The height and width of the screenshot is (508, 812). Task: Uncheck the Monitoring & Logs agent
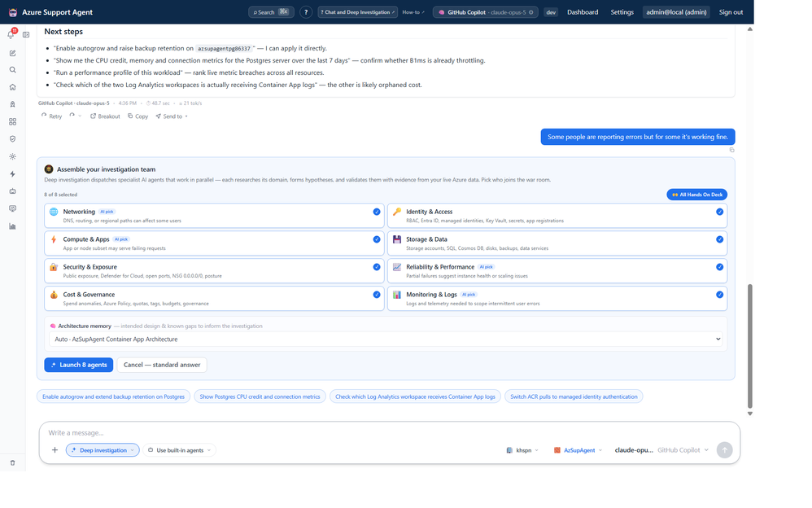(x=719, y=295)
